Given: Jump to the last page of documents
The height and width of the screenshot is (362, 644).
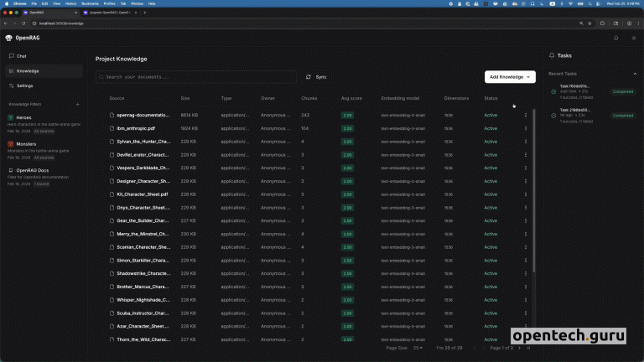Looking at the screenshot, I should click(x=528, y=348).
